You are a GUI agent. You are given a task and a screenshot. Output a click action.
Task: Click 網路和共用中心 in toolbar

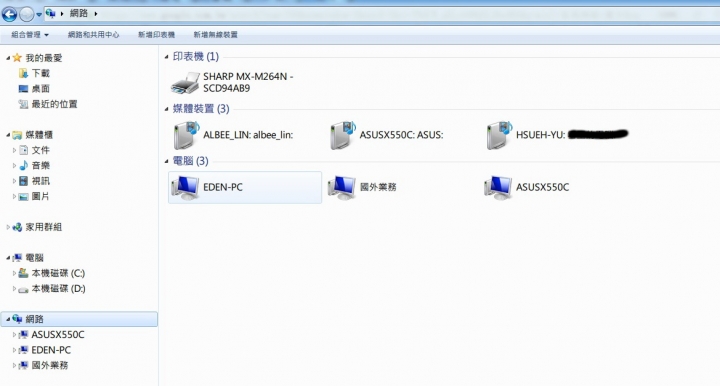93,34
